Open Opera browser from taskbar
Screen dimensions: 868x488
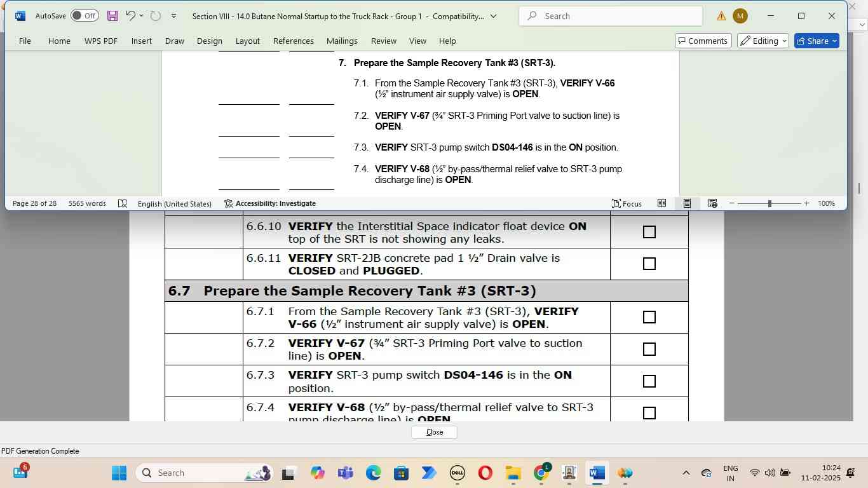click(x=485, y=473)
